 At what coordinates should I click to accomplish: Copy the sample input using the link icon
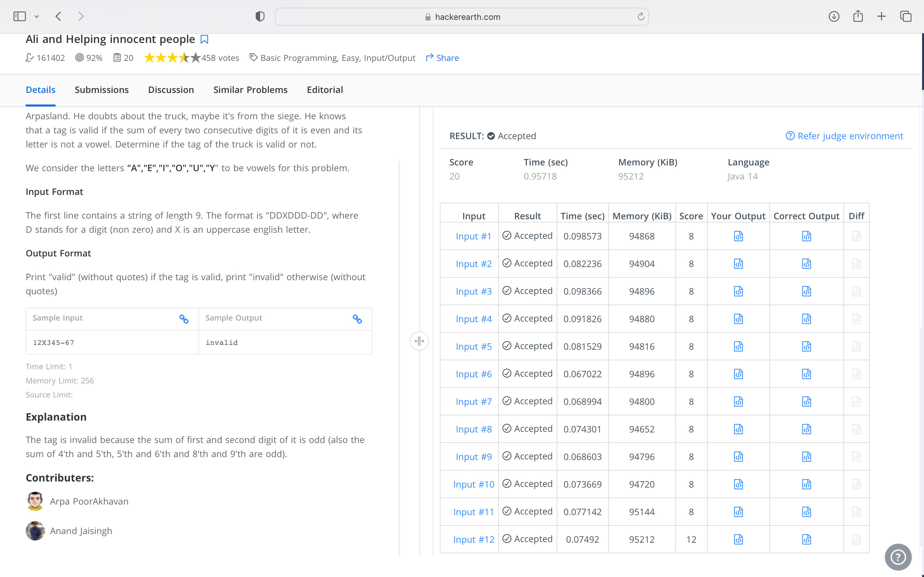[184, 319]
